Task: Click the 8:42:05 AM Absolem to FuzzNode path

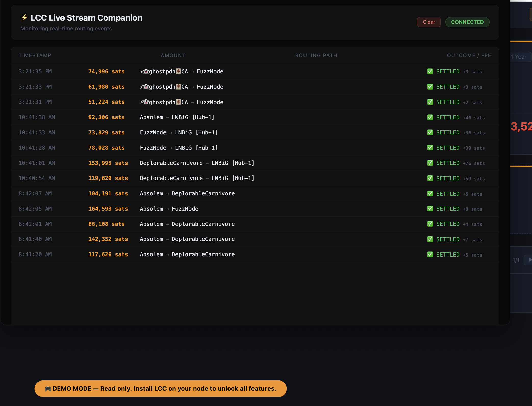Action: (169, 209)
